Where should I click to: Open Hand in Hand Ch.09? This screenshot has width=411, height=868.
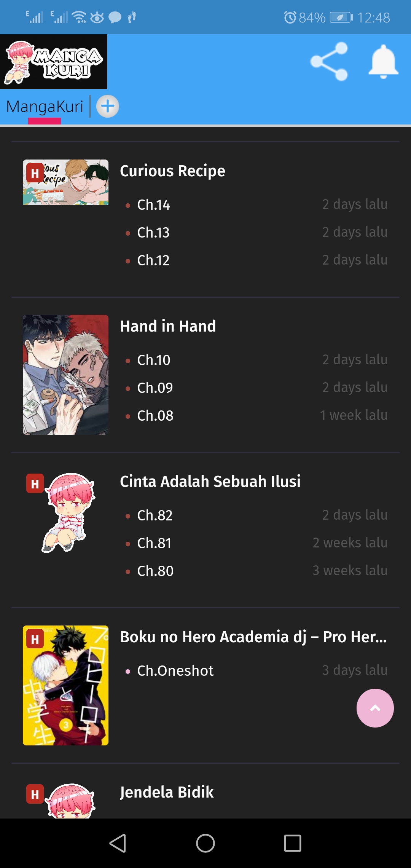155,388
